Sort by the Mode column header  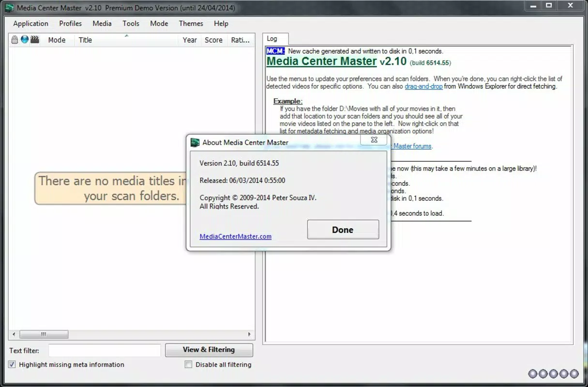pyautogui.click(x=57, y=40)
